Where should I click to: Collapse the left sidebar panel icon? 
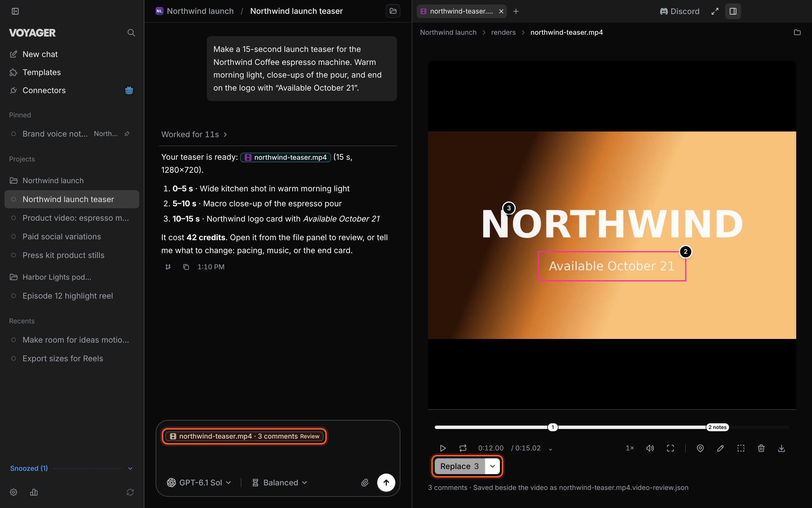pos(15,11)
